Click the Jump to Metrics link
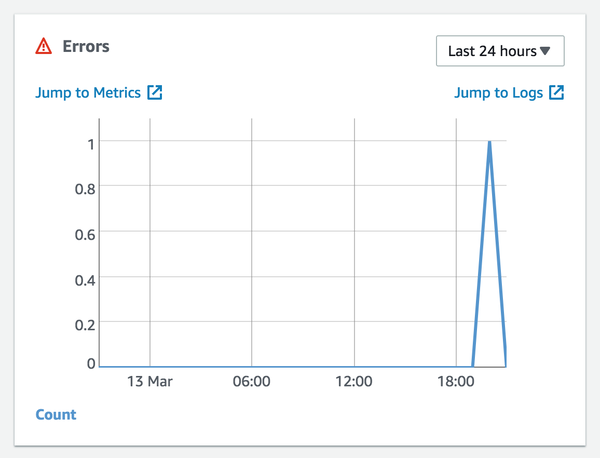 coord(88,93)
